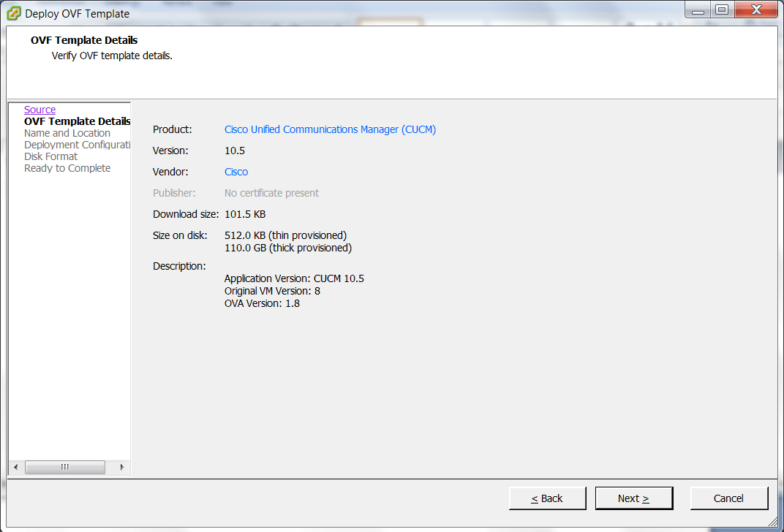
Task: Click the Size on disk: label
Action: click(180, 235)
